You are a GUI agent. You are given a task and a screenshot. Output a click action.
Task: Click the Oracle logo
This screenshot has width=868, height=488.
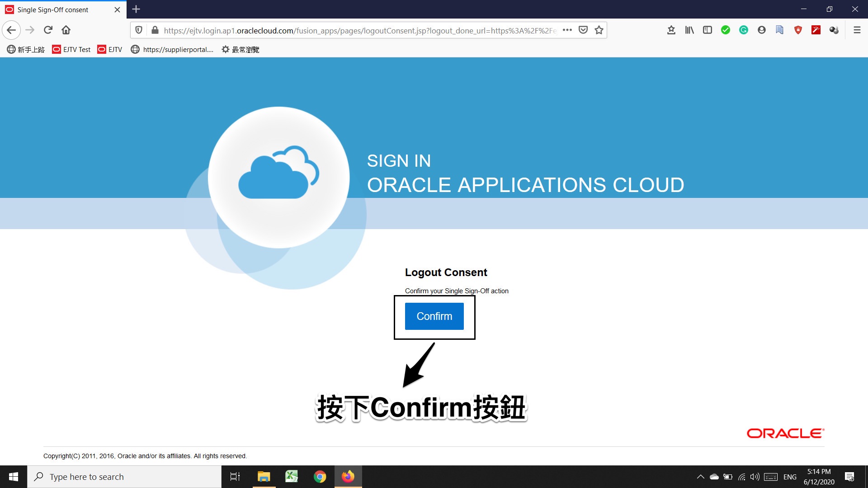785,433
